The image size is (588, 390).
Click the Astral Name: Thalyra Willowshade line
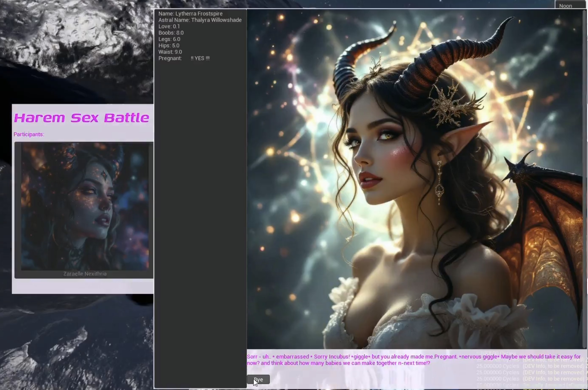click(200, 20)
